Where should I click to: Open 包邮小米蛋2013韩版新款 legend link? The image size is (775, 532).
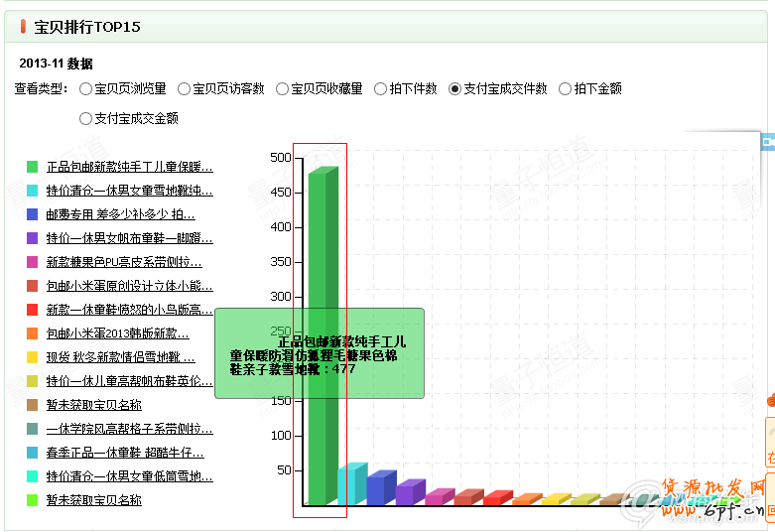pyautogui.click(x=117, y=333)
